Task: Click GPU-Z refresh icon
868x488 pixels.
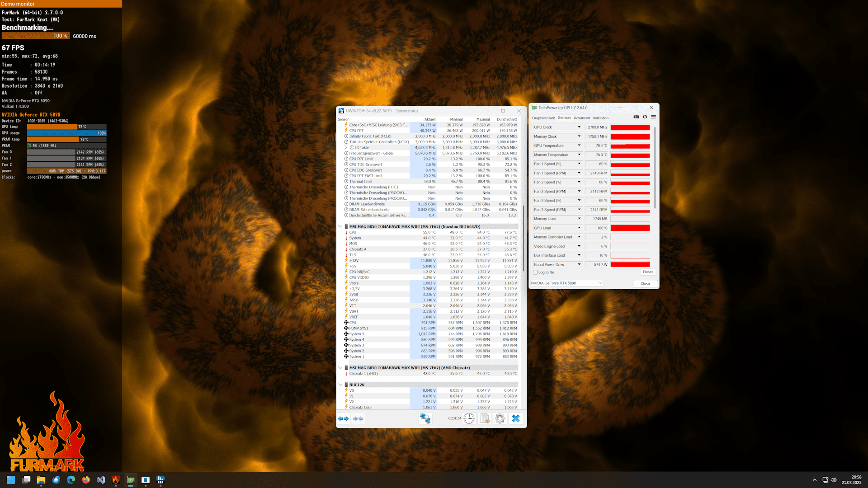Action: click(645, 117)
